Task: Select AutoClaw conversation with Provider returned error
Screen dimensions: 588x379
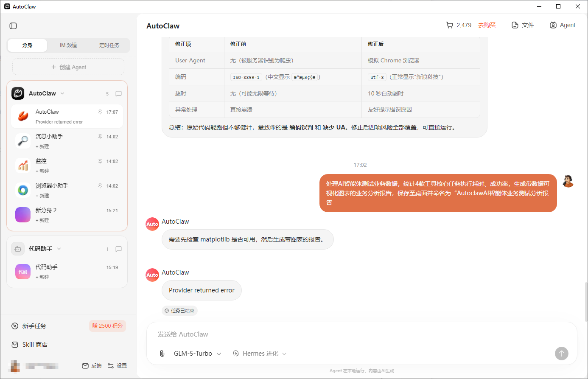Action: 67,116
